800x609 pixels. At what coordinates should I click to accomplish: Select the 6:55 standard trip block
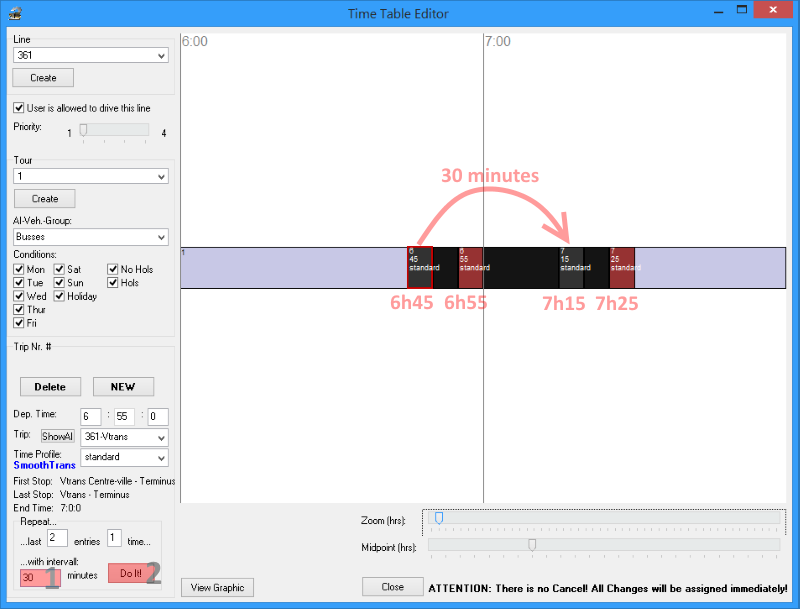[470, 268]
